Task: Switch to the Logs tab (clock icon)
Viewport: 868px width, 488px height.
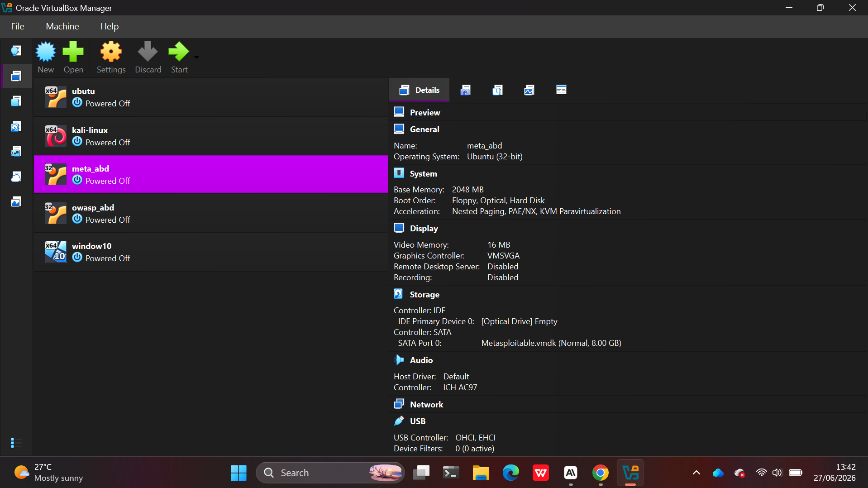Action: (x=497, y=90)
